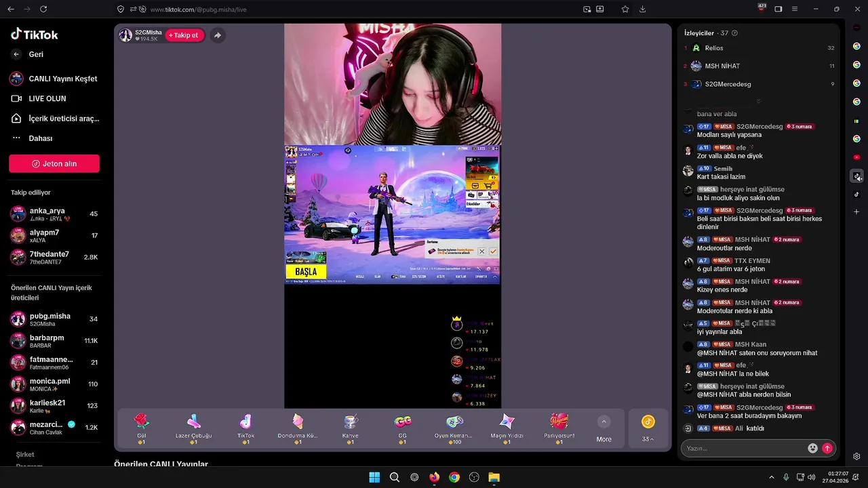Expand the viewers list chevron
This screenshot has height=488, width=868.
click(758, 101)
